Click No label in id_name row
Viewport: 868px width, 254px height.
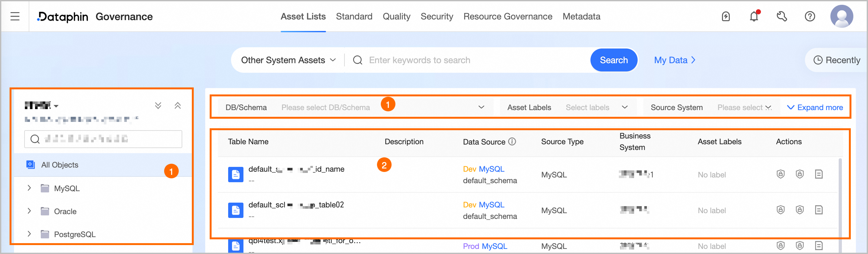pyautogui.click(x=712, y=175)
